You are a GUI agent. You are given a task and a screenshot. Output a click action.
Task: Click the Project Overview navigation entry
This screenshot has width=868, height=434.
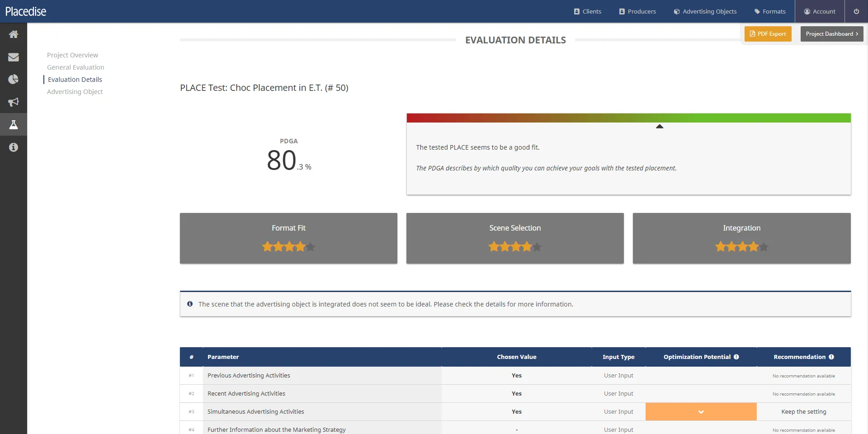(x=72, y=55)
